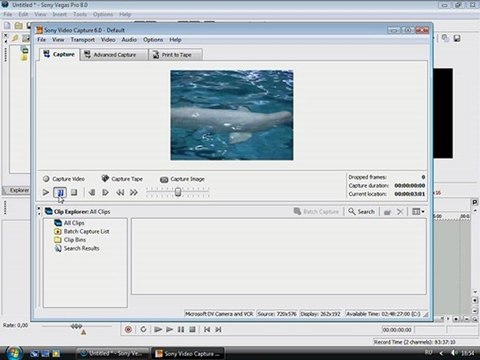Select Batch Capture List tree item
This screenshot has width=480, height=360.
[x=82, y=231]
